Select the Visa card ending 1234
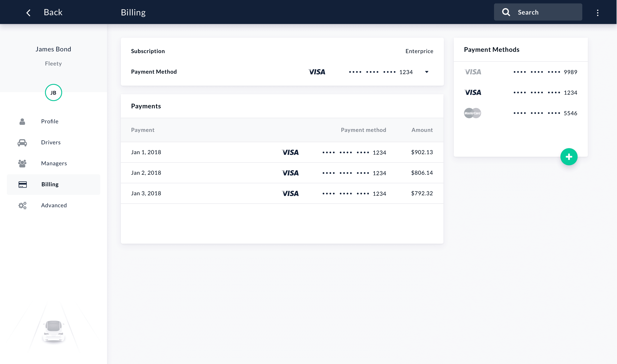The width and height of the screenshot is (617, 364). coord(520,92)
